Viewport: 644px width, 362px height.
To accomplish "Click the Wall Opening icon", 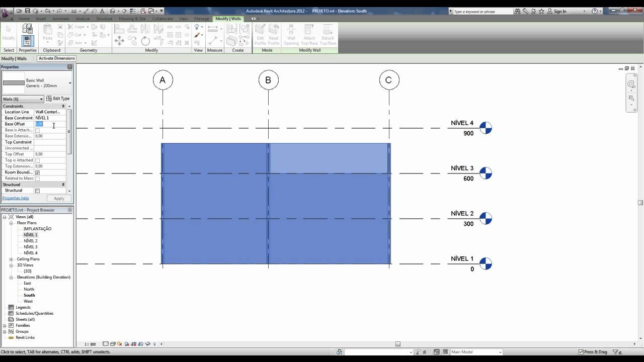I will [291, 34].
